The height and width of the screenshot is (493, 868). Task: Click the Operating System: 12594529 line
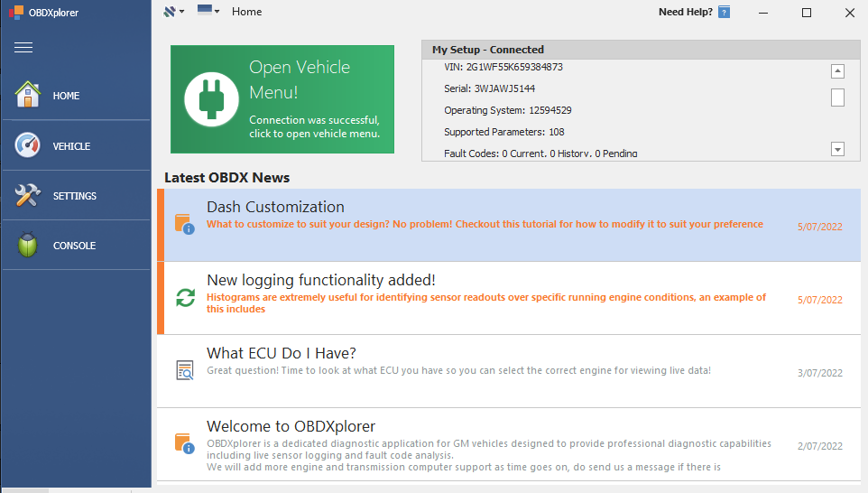coord(508,110)
